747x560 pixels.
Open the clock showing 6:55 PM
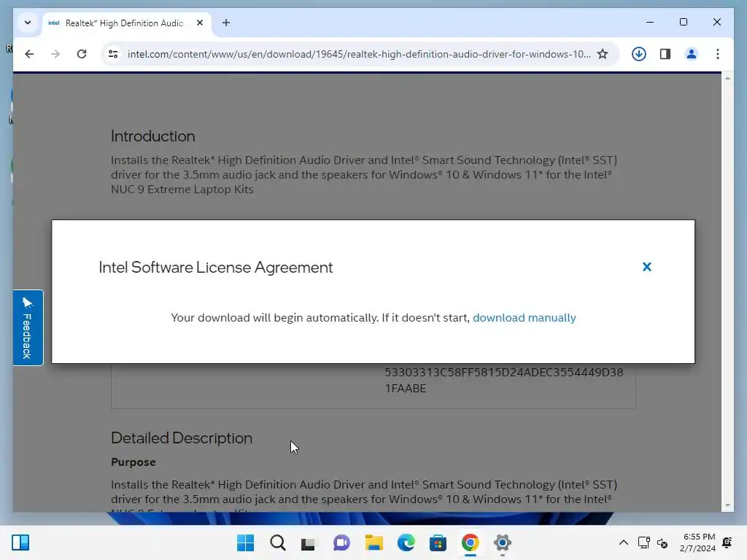click(x=697, y=542)
